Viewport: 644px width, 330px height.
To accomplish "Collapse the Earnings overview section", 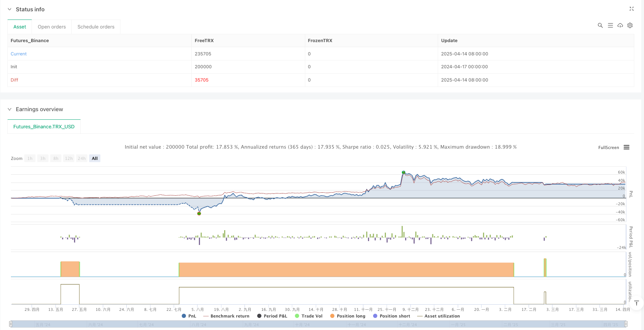I will point(10,109).
